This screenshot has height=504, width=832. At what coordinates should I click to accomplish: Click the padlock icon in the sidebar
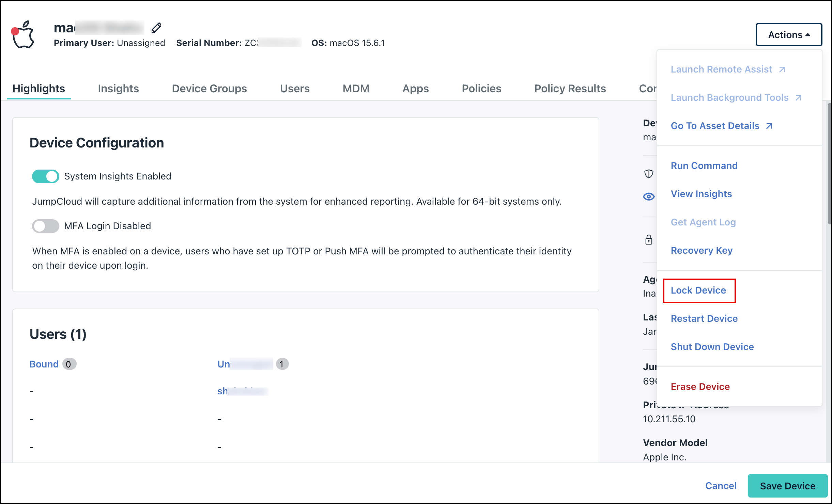pyautogui.click(x=649, y=240)
